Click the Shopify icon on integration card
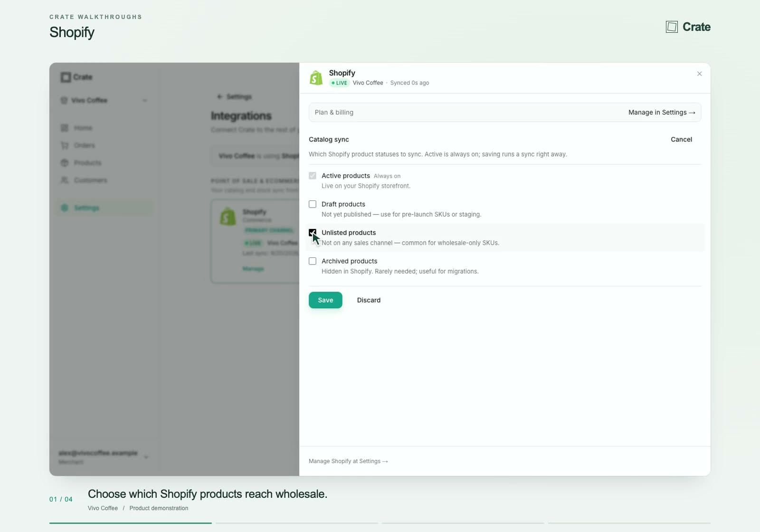 [x=228, y=217]
